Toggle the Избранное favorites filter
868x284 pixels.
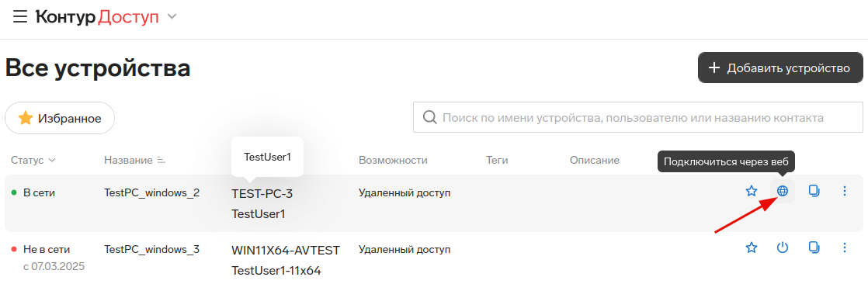(60, 118)
